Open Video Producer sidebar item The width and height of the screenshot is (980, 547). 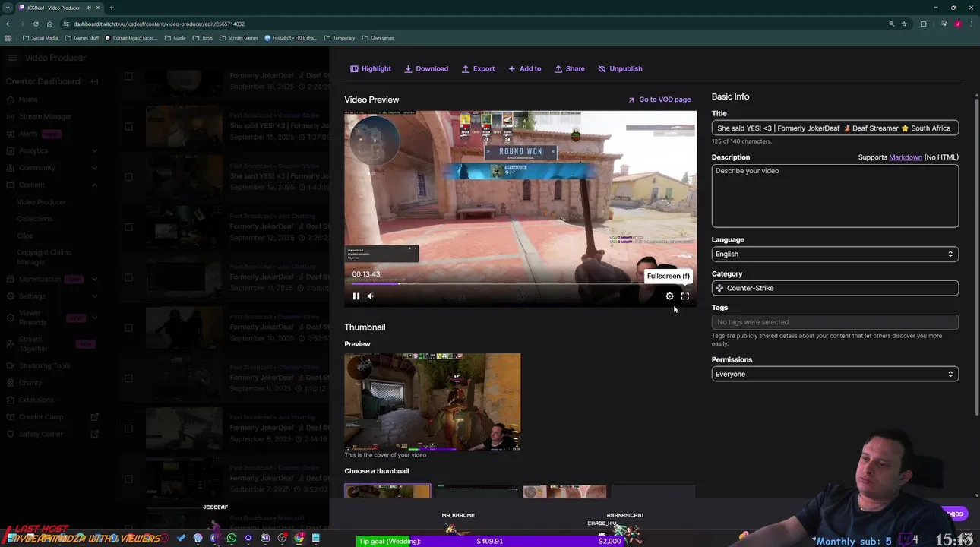tap(41, 202)
